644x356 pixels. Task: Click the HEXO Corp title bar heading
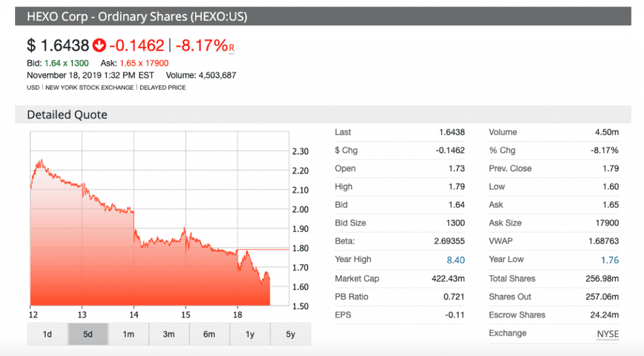click(137, 16)
